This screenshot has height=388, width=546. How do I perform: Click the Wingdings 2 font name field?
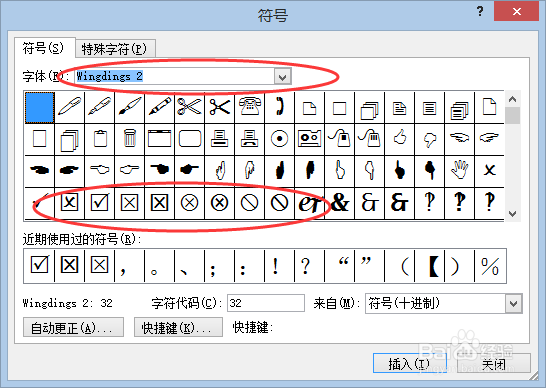coord(174,76)
